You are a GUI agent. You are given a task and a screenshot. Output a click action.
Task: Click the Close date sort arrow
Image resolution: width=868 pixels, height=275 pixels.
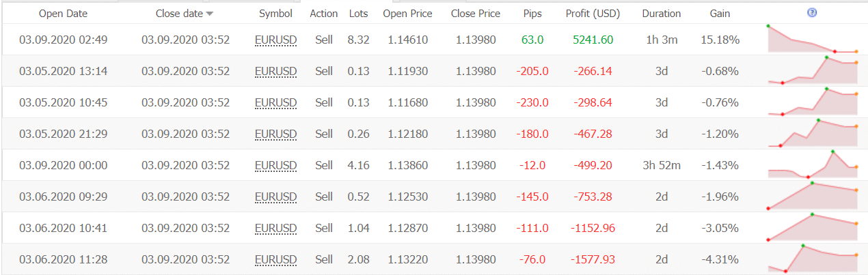tap(210, 14)
